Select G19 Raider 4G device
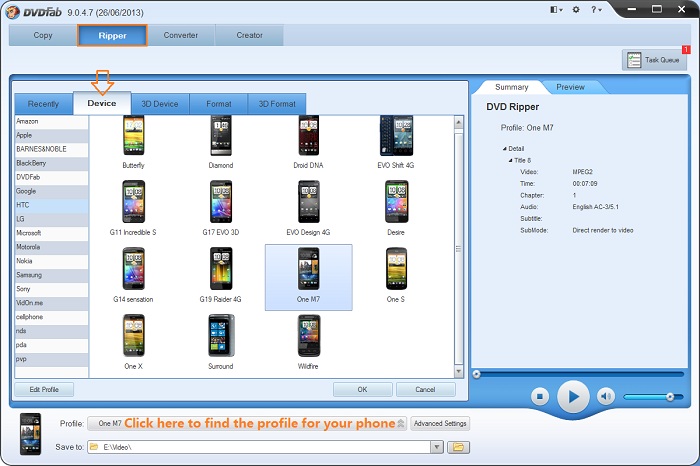Image resolution: width=700 pixels, height=466 pixels. [x=221, y=275]
